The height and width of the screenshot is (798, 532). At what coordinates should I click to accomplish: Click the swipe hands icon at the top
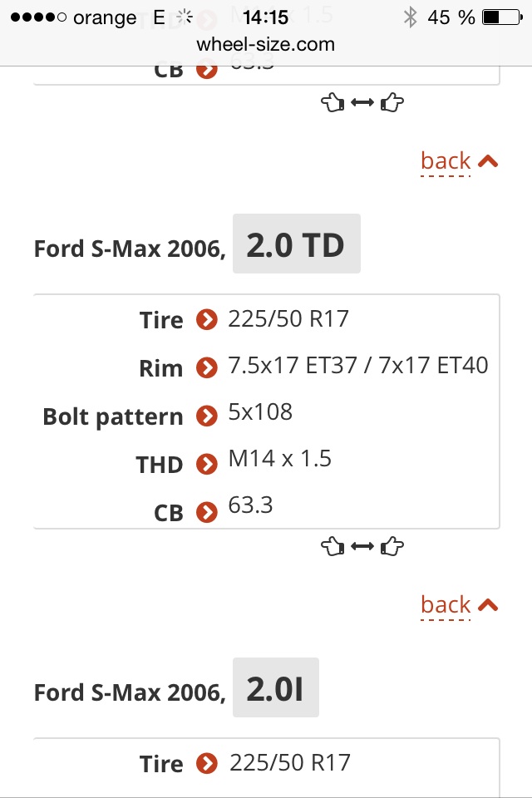click(x=362, y=103)
